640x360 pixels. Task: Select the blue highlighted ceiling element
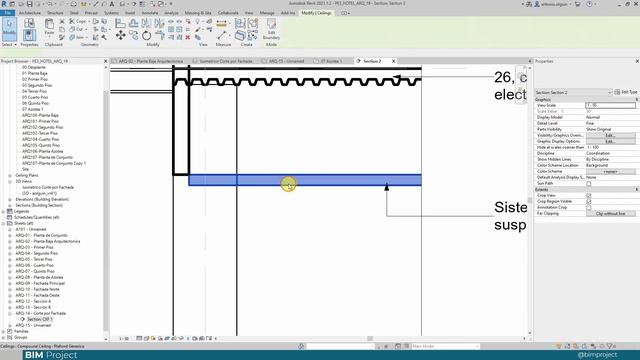tap(305, 180)
